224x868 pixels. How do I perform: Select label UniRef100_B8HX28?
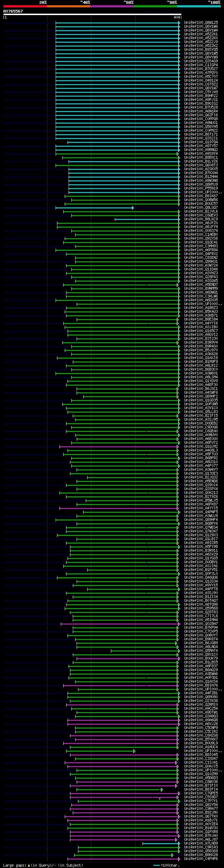[x=201, y=855]
